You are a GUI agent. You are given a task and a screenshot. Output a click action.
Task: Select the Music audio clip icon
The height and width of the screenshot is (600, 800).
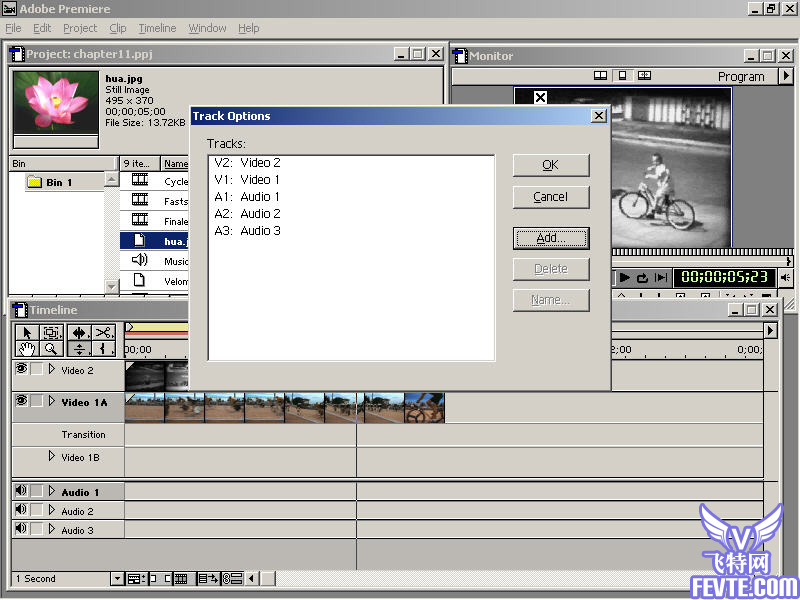pyautogui.click(x=139, y=260)
